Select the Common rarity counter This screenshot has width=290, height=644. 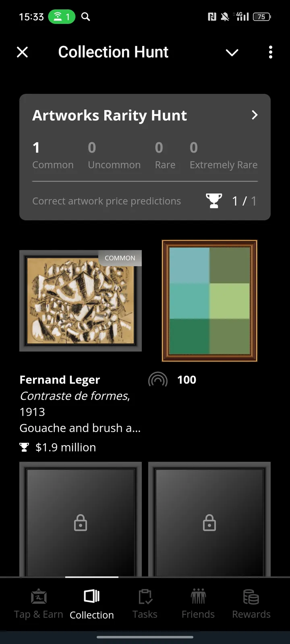(53, 155)
